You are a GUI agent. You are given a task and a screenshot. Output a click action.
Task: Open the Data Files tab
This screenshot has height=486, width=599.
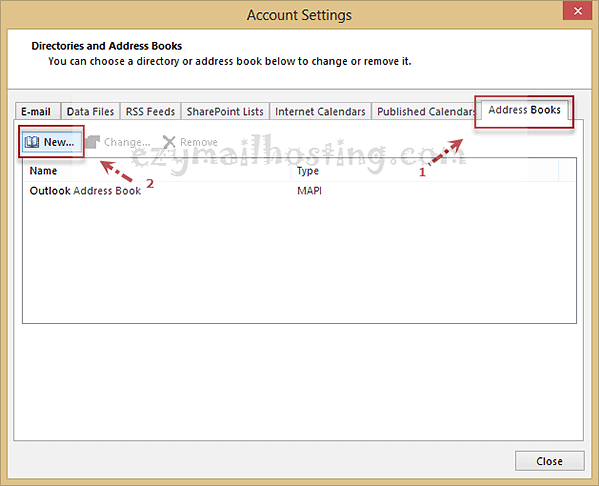91,111
